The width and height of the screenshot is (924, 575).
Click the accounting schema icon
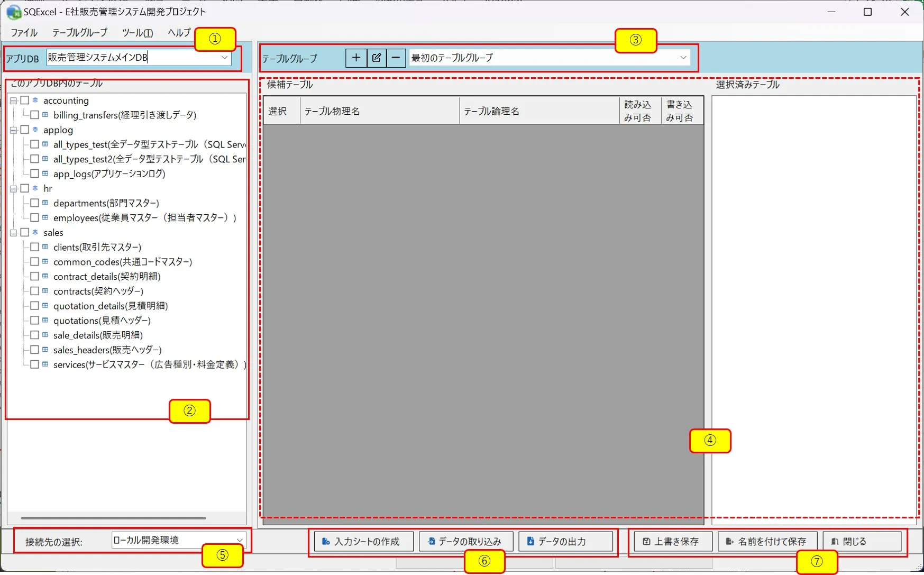pos(35,100)
